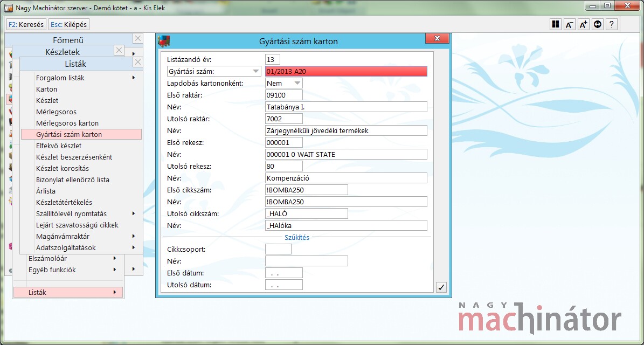Image resolution: width=644 pixels, height=345 pixels.
Task: Click the field showing 000001 0 WAIT STATE
Action: [x=346, y=154]
